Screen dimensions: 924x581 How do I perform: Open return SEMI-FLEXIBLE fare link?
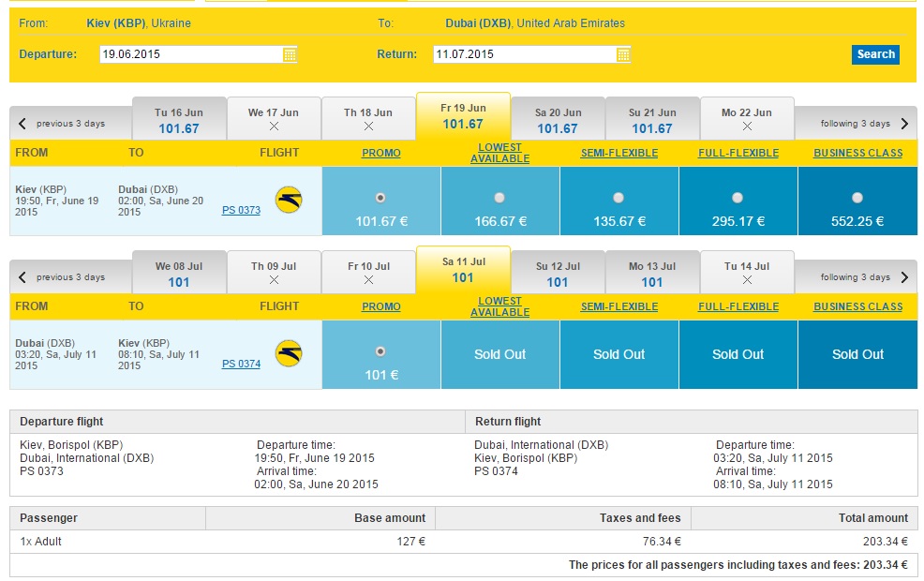click(618, 307)
